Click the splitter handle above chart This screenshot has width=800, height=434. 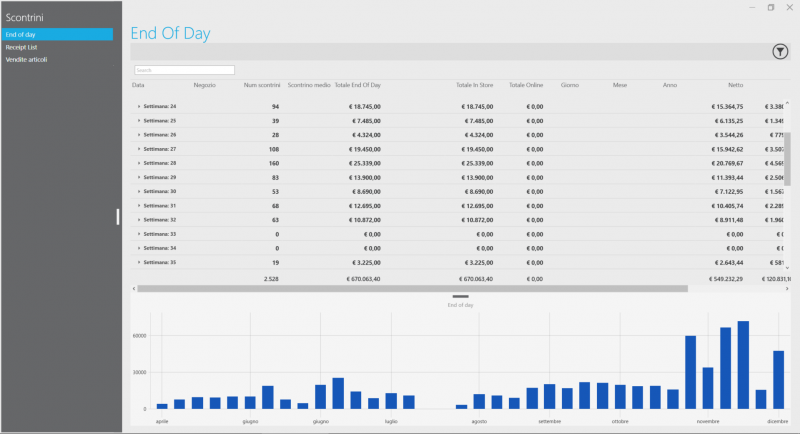(x=460, y=296)
